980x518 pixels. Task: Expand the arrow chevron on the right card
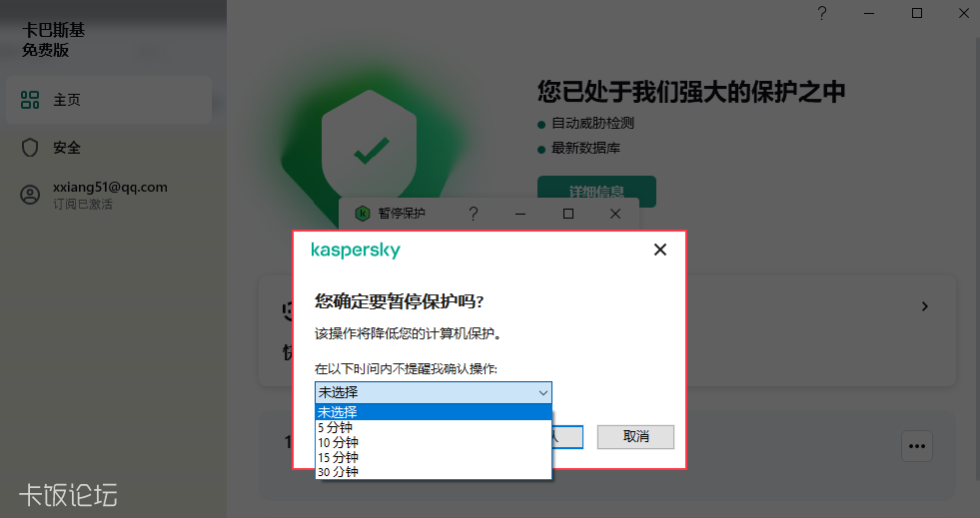tap(924, 306)
